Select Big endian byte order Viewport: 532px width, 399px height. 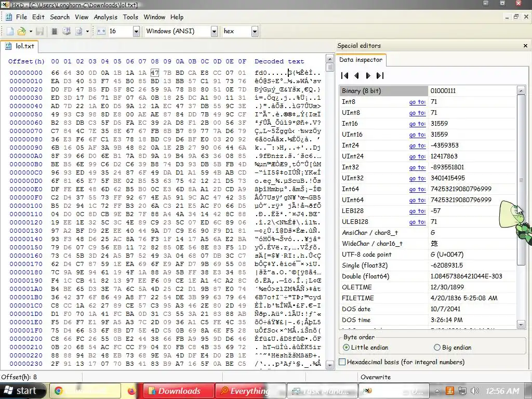point(453,348)
